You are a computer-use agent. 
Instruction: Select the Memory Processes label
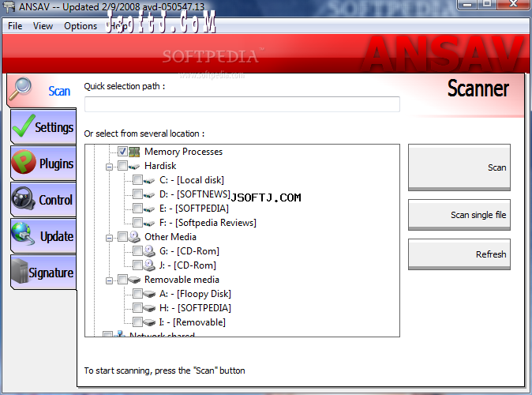point(184,152)
